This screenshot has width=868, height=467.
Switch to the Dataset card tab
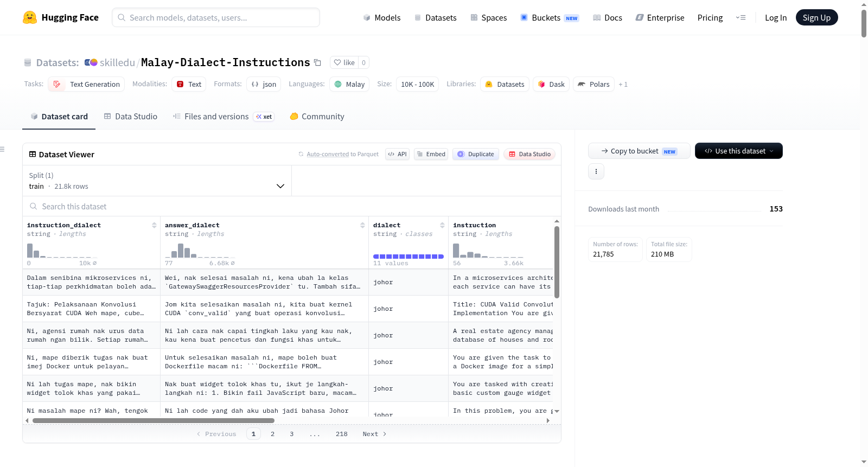click(59, 116)
